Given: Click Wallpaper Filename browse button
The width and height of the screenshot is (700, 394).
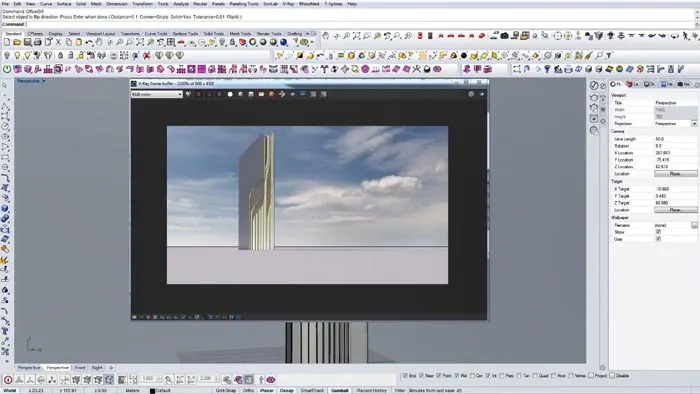Looking at the screenshot, I should (x=694, y=225).
